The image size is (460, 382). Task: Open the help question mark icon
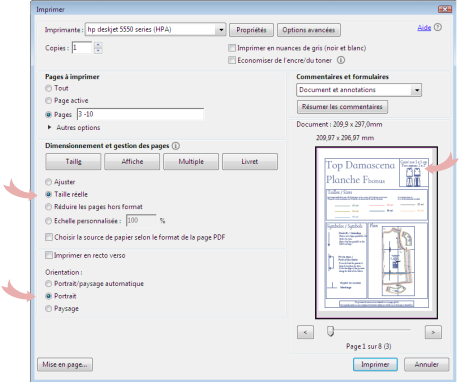pos(438,27)
